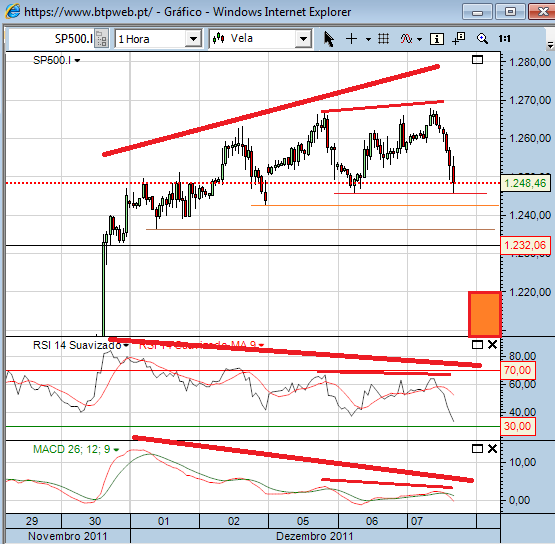Click the 1.260,00 price axis label
Viewport: 555px width, 544px height.
point(530,138)
